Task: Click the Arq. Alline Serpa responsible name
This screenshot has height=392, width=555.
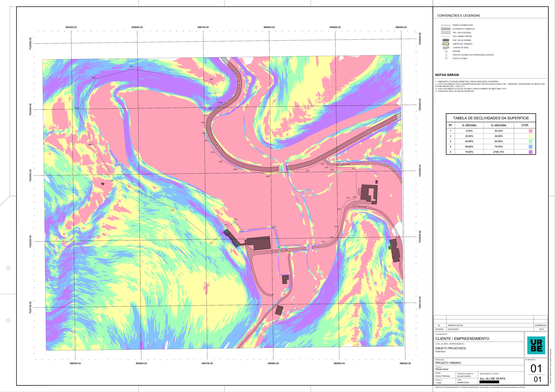Action: [x=492, y=379]
